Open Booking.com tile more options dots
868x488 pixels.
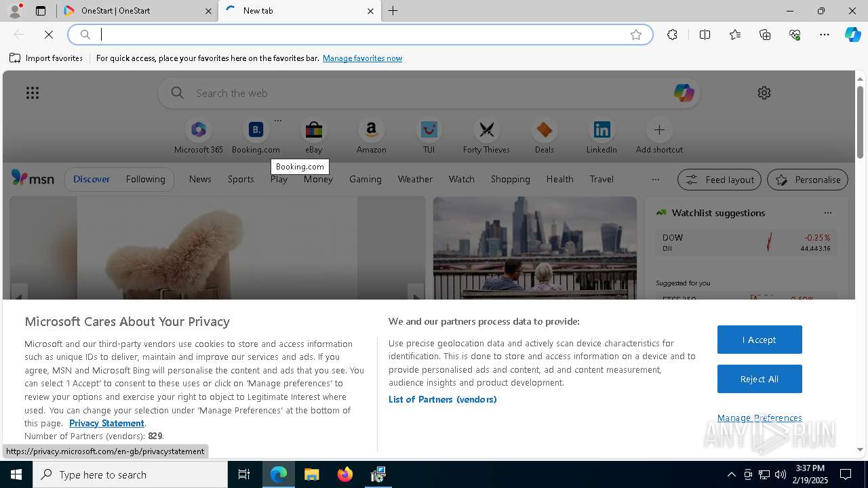[277, 121]
